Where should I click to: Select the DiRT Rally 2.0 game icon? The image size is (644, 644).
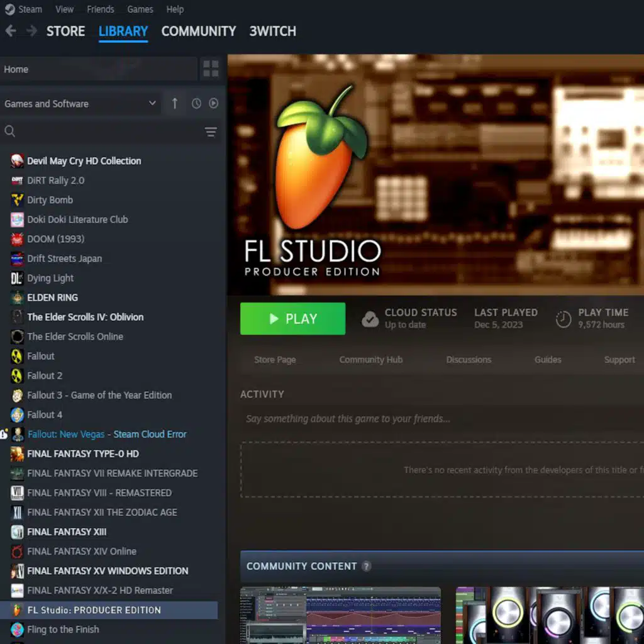[x=17, y=180]
